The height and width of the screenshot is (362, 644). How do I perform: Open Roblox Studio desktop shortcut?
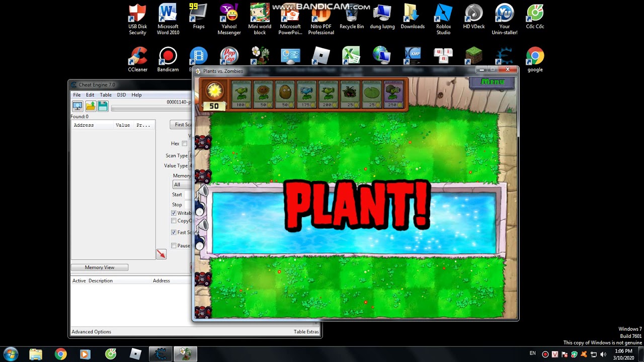coord(443,20)
